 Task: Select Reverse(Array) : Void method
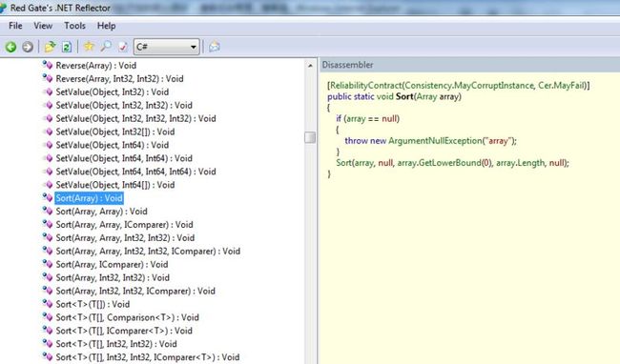coord(95,66)
